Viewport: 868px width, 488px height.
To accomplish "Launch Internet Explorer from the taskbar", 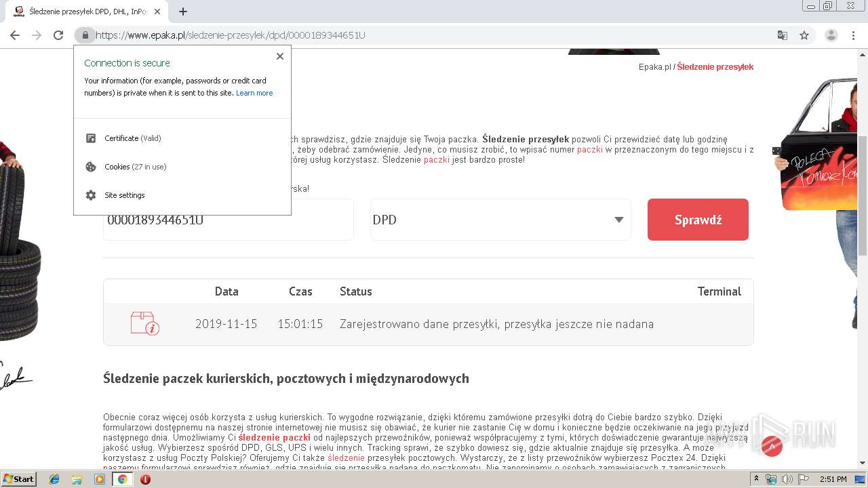I will pyautogui.click(x=54, y=479).
